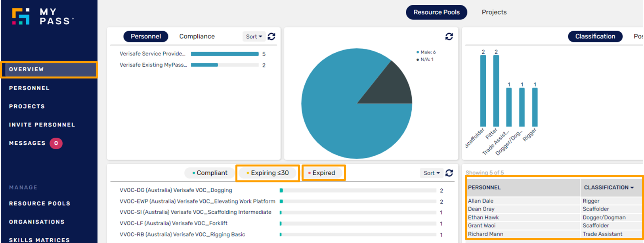Toggle the Compliant status filter
This screenshot has width=644, height=243.
210,173
